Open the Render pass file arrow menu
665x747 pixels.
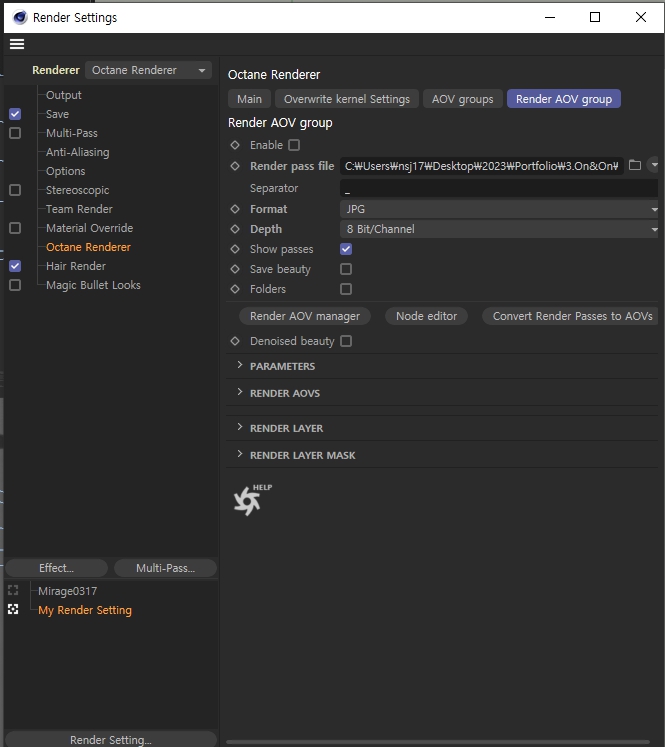click(x=654, y=165)
